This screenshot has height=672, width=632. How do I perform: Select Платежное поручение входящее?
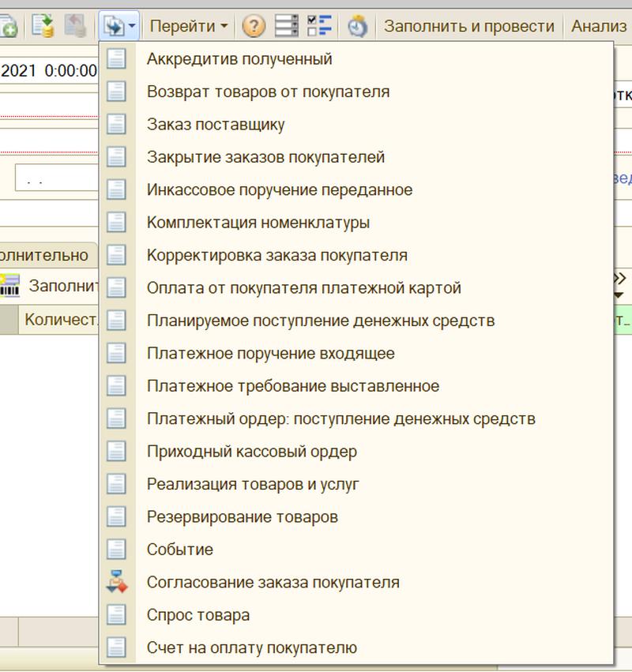[355, 353]
